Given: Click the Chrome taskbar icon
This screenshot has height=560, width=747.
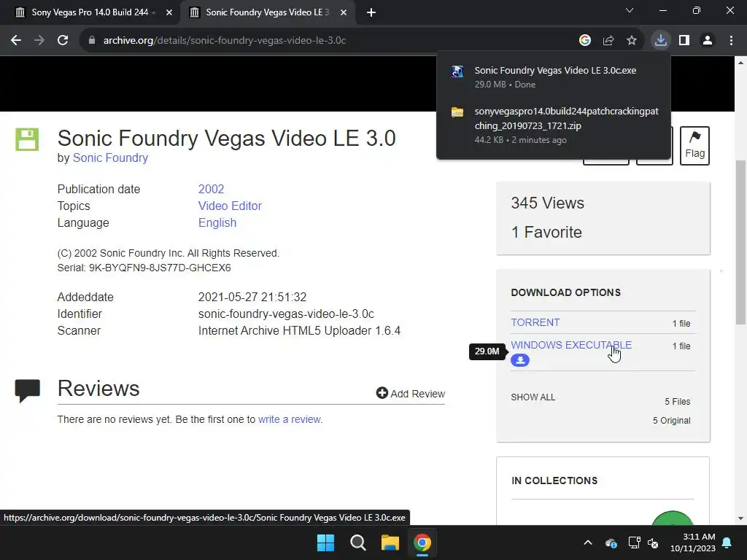Looking at the screenshot, I should 422,542.
